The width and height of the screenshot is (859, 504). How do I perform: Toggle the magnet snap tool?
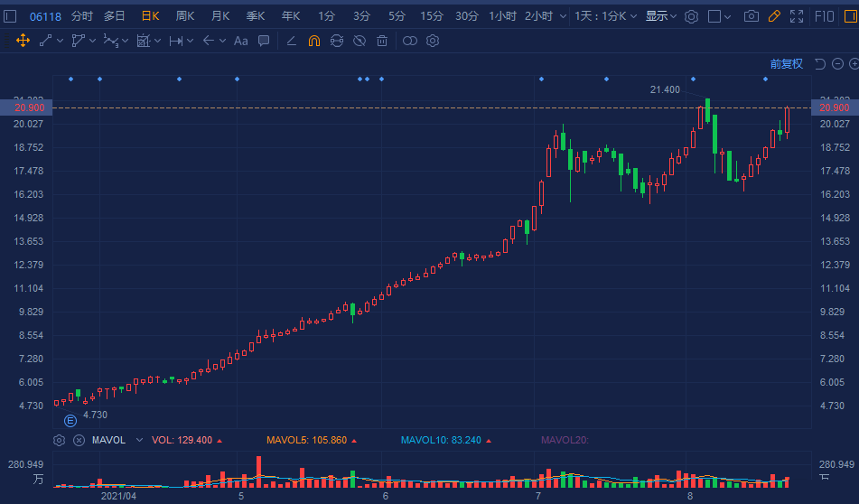314,41
